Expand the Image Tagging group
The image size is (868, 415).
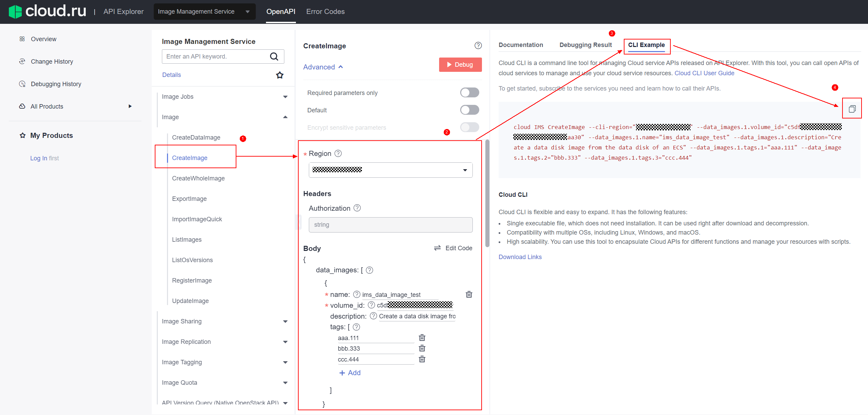(285, 362)
